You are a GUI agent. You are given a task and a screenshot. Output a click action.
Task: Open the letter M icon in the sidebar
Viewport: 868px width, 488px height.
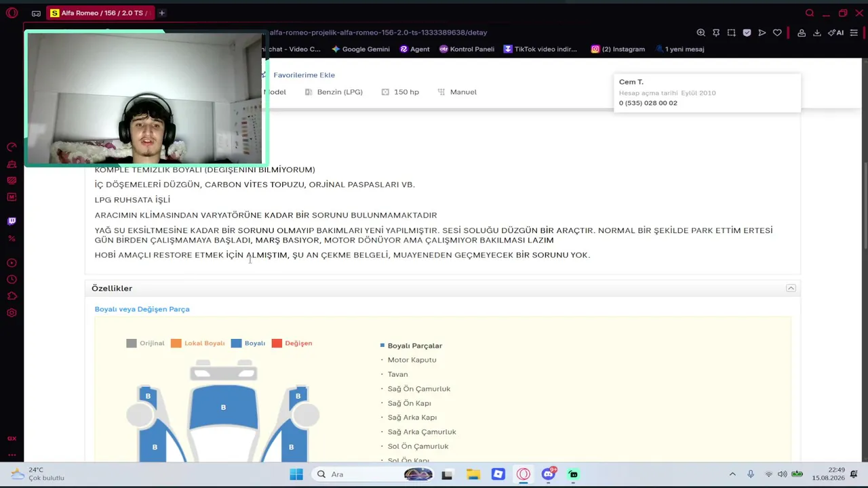(12, 197)
